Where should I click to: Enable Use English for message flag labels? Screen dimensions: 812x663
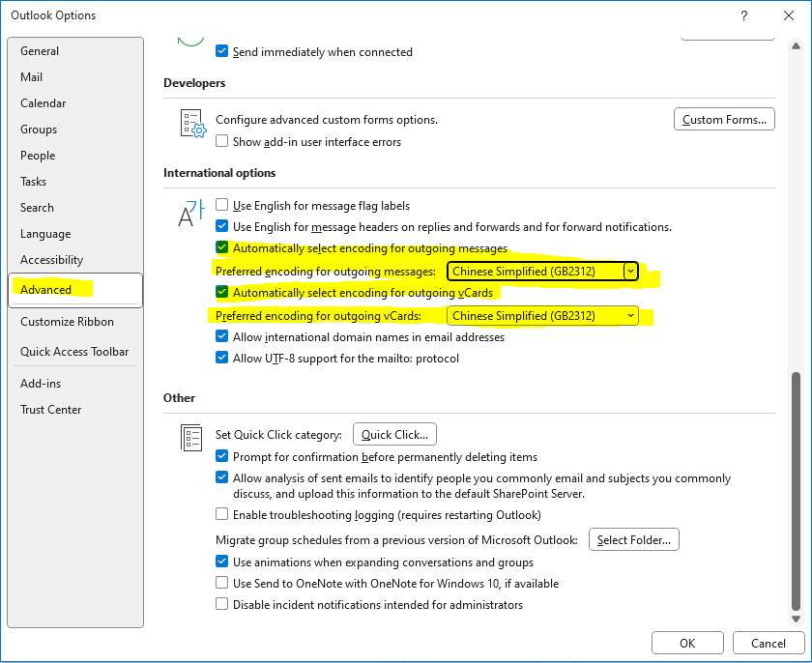click(221, 205)
